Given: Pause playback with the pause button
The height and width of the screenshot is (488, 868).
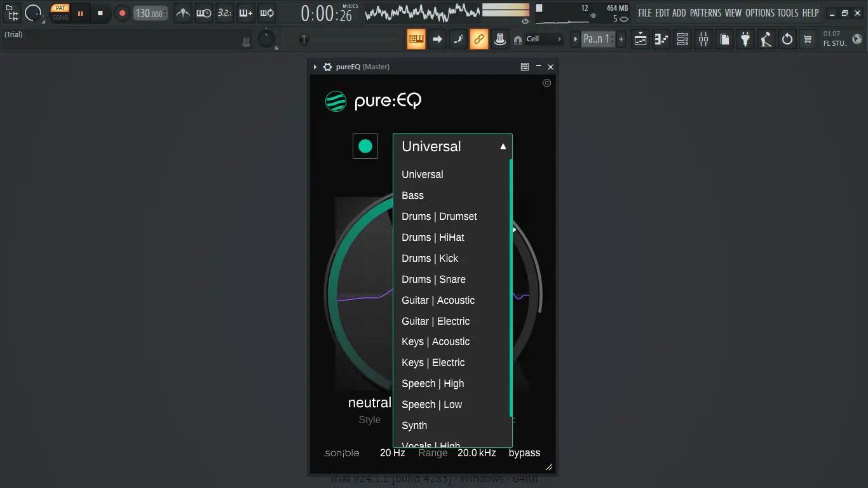Looking at the screenshot, I should (80, 13).
